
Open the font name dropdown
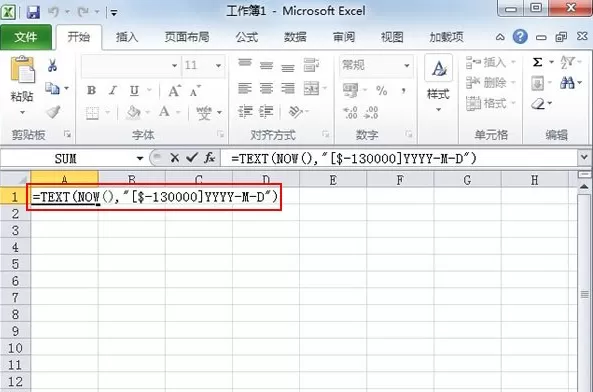tap(174, 66)
